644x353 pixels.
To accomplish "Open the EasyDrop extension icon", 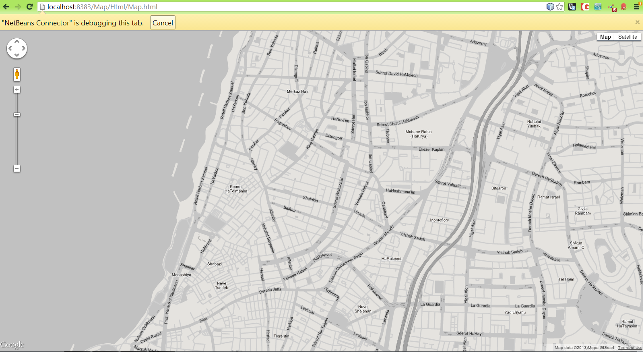I will (598, 7).
